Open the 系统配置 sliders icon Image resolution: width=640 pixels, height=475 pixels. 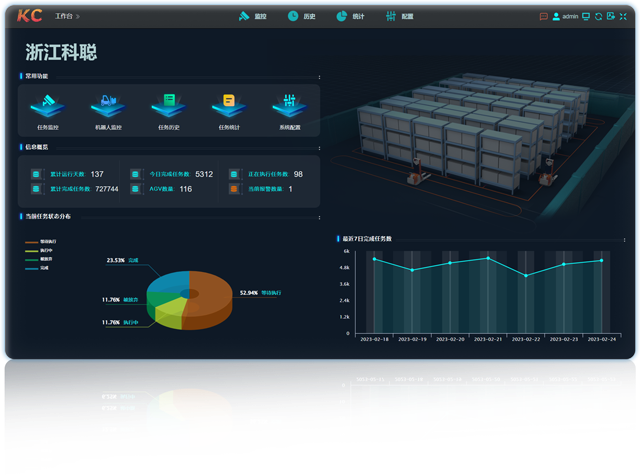click(x=289, y=104)
